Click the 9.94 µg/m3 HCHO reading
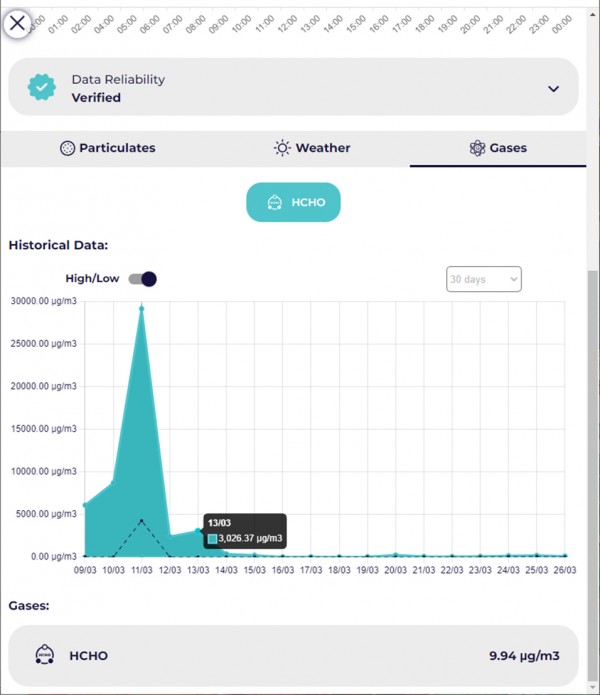The image size is (600, 695). tap(522, 656)
